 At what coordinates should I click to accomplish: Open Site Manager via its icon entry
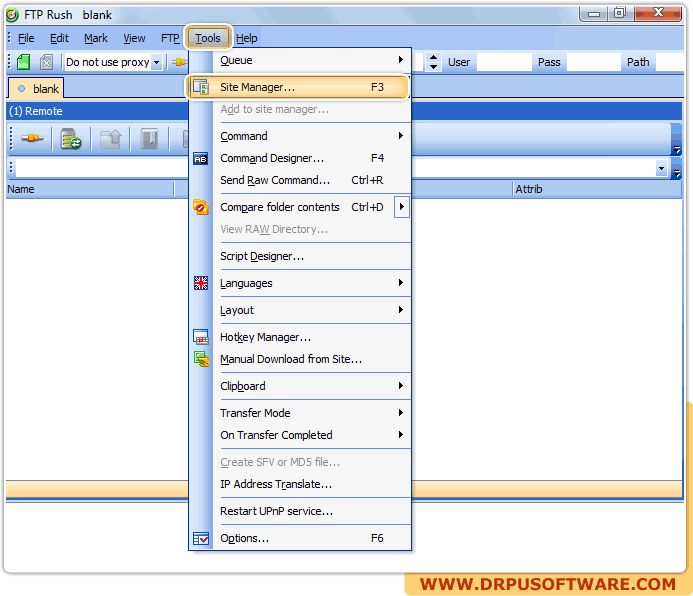[297, 87]
